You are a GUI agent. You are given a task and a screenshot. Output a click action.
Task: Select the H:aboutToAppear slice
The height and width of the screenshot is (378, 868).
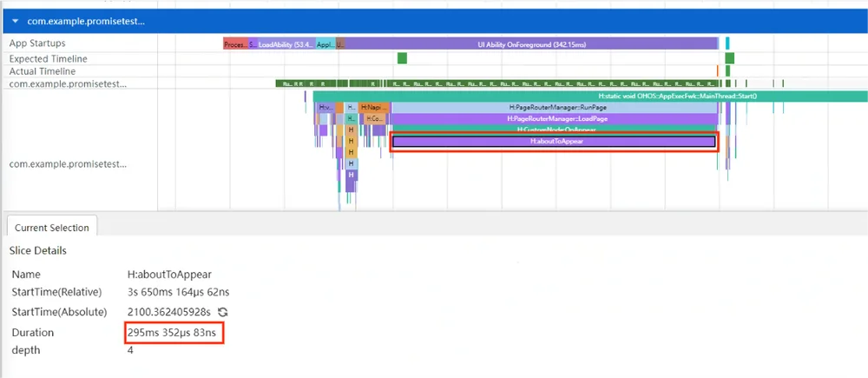pos(554,142)
